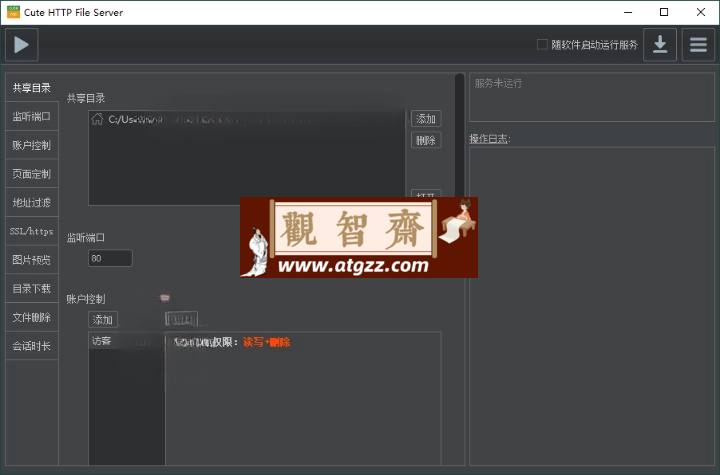720x475 pixels.
Task: Select the 监听端口 sidebar tab
Action: 32,116
